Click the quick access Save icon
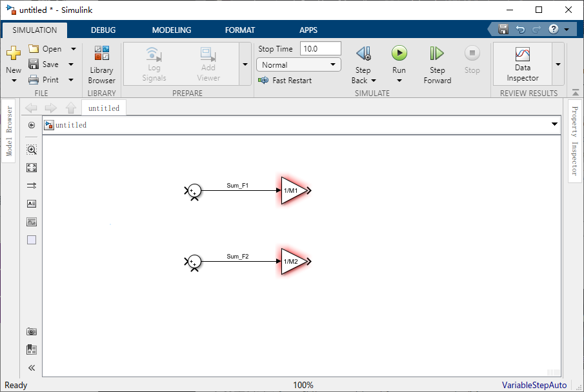Image resolution: width=584 pixels, height=392 pixels. pos(503,29)
